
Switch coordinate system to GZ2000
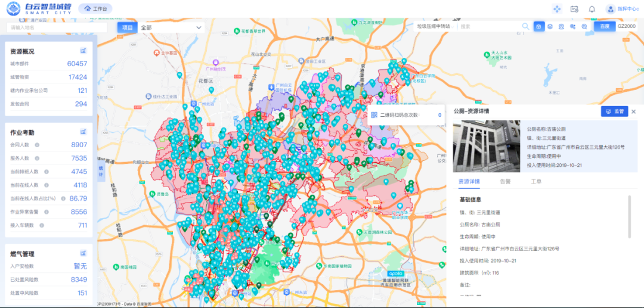coord(627,27)
